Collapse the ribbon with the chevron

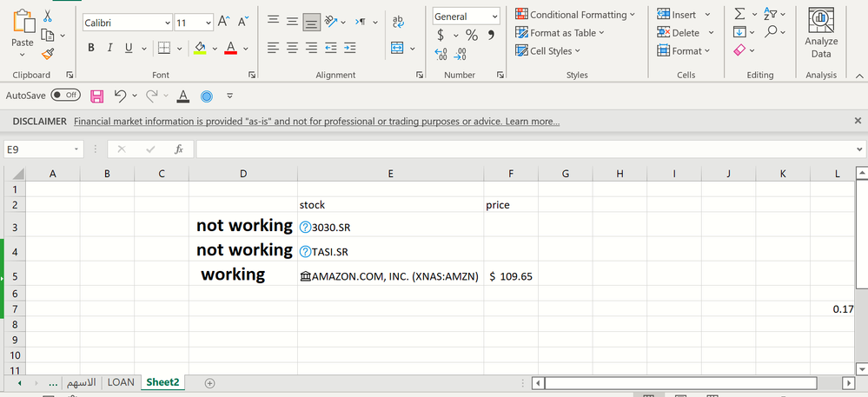click(x=858, y=76)
